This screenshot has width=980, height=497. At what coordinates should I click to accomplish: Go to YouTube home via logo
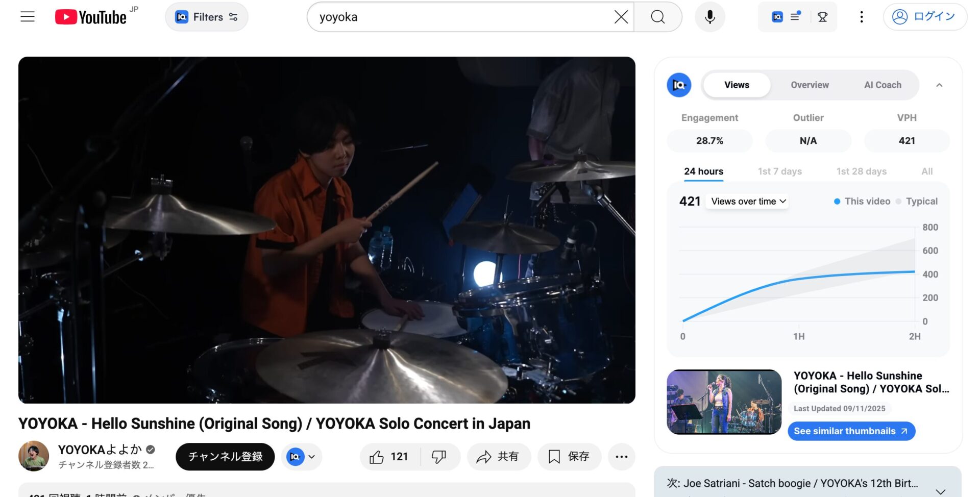[x=91, y=17]
